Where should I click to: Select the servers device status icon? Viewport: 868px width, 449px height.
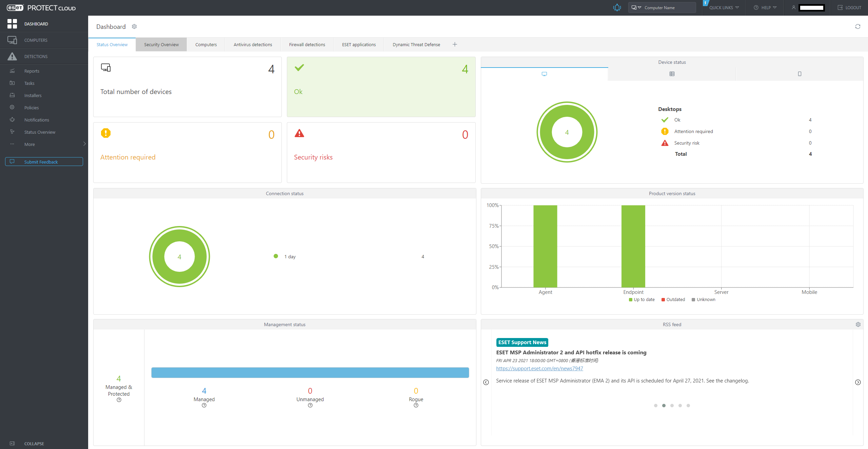(672, 74)
